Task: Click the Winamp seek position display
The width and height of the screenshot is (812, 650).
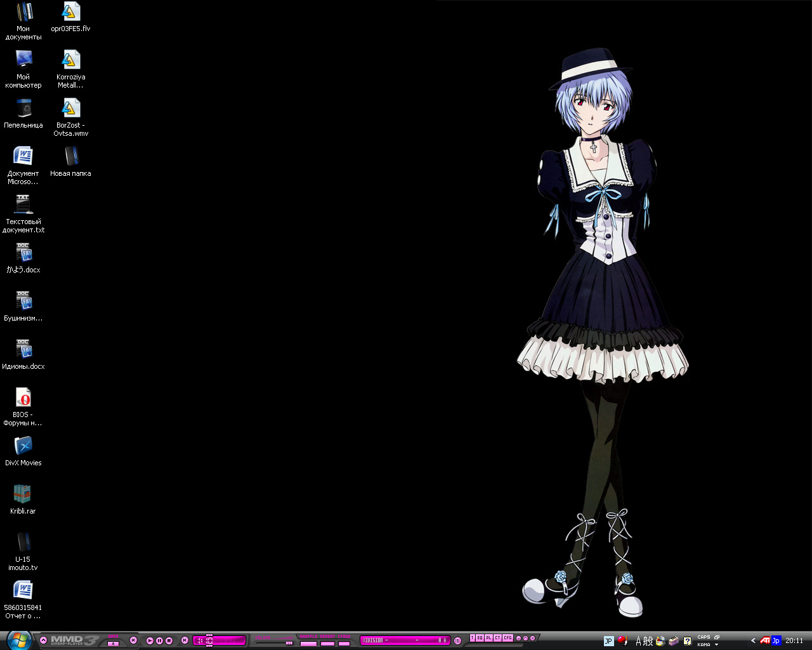Action: pyautogui.click(x=219, y=640)
